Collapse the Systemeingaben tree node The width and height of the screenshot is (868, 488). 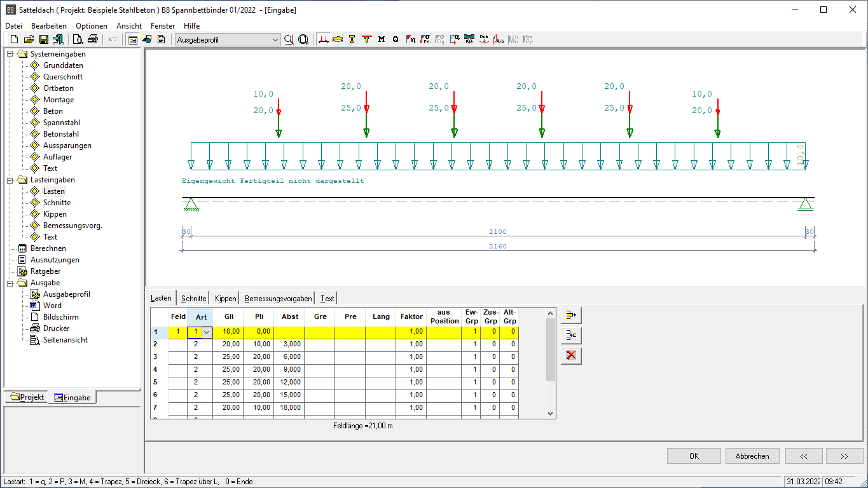[x=10, y=54]
